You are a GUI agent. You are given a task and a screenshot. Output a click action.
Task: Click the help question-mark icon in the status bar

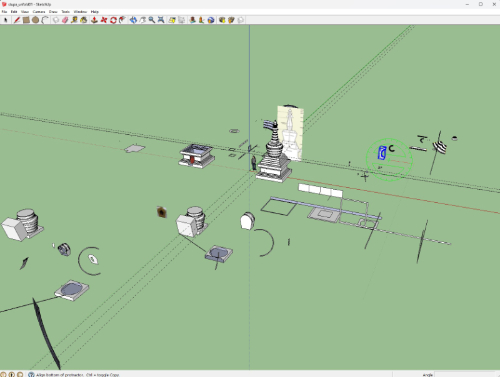coord(31,375)
